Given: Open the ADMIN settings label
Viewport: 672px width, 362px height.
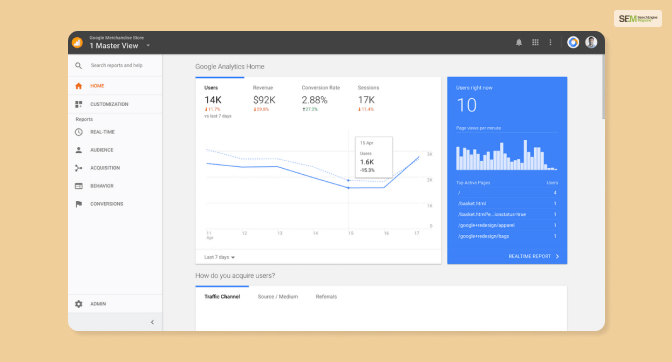Looking at the screenshot, I should click(x=98, y=304).
